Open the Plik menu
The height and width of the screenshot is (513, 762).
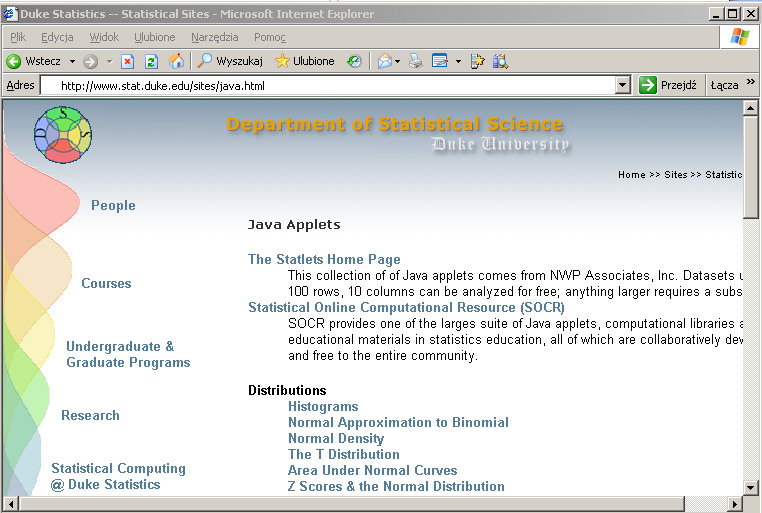coord(18,37)
